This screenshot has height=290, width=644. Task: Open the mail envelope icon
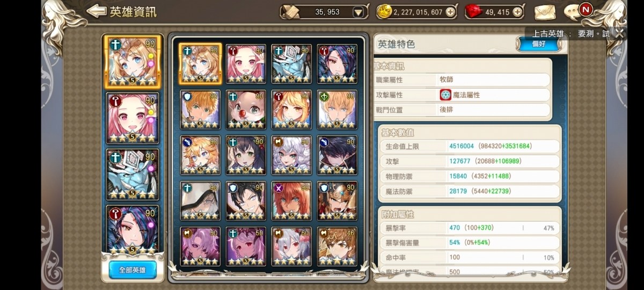(544, 11)
